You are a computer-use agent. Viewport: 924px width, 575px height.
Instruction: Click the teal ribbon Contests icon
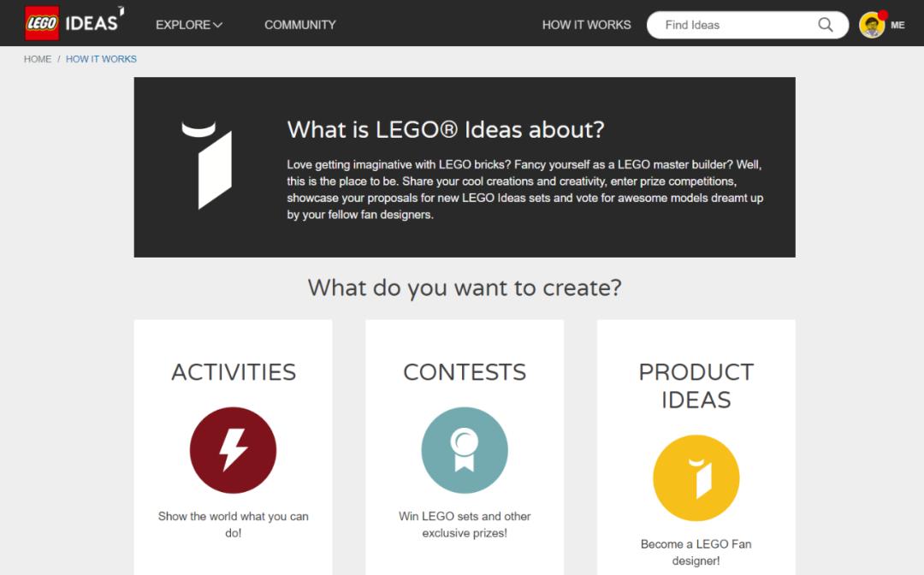(x=465, y=450)
